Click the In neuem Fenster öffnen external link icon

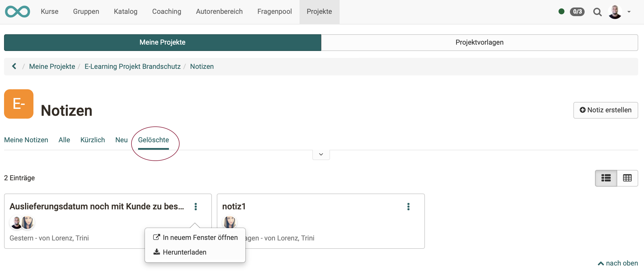pos(156,237)
